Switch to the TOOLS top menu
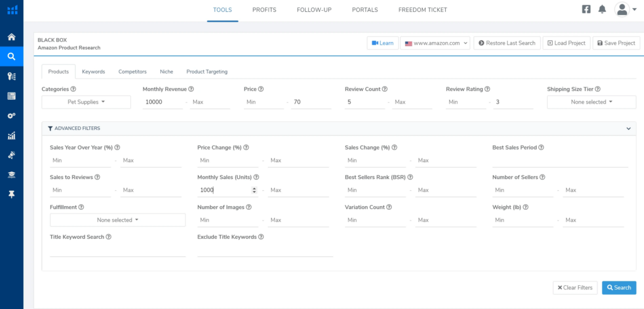Viewport: 644px width, 309px height. click(222, 10)
